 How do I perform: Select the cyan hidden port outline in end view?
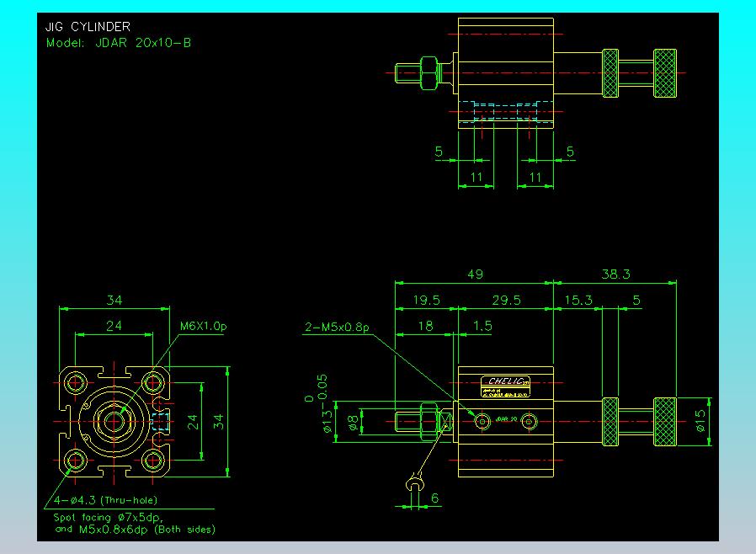161,422
